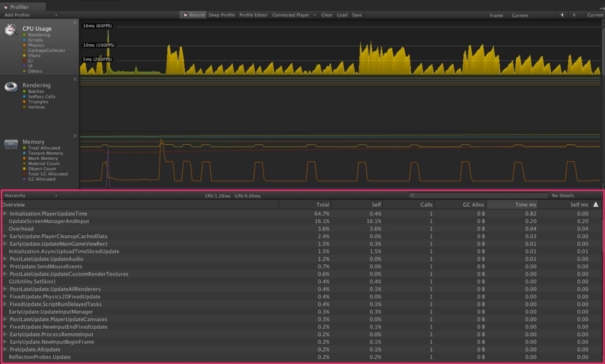The width and height of the screenshot is (605, 364).
Task: Click the Memory profiler icon
Action: [x=11, y=144]
